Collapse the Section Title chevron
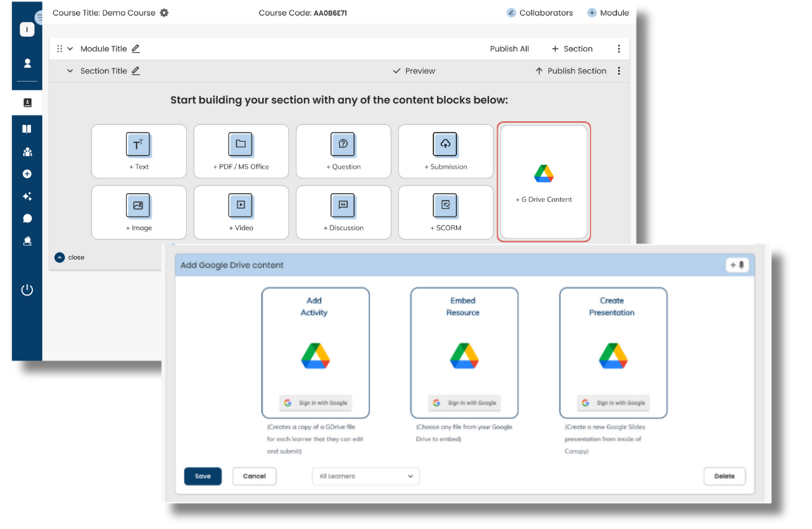The image size is (812, 529). pyautogui.click(x=70, y=71)
